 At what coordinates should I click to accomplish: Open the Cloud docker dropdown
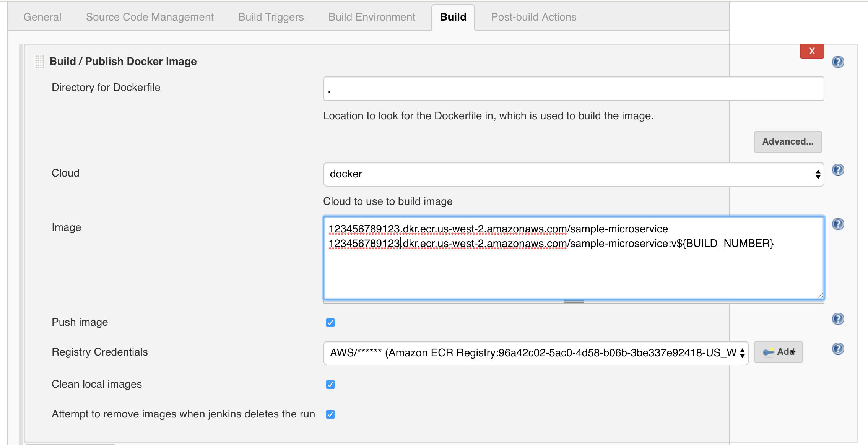click(574, 174)
